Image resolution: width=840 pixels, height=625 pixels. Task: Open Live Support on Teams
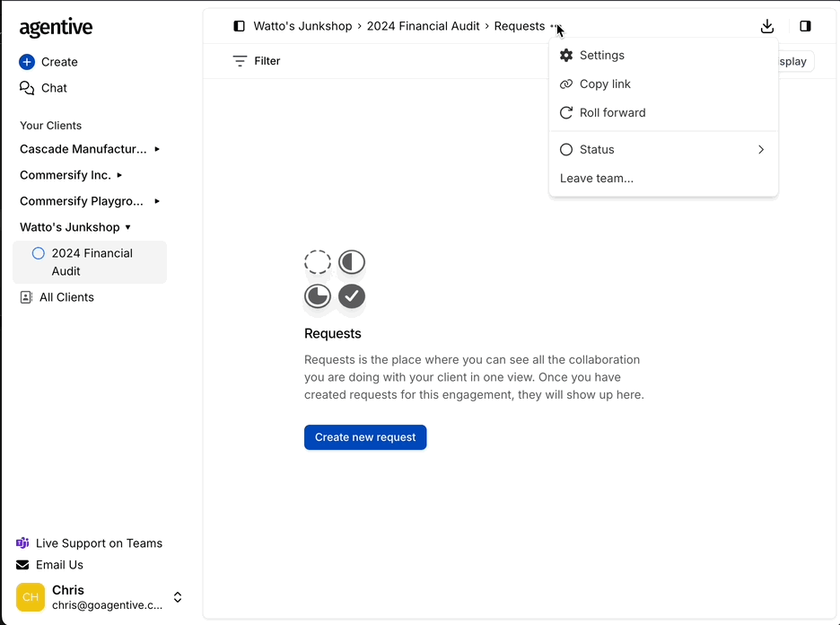99,542
